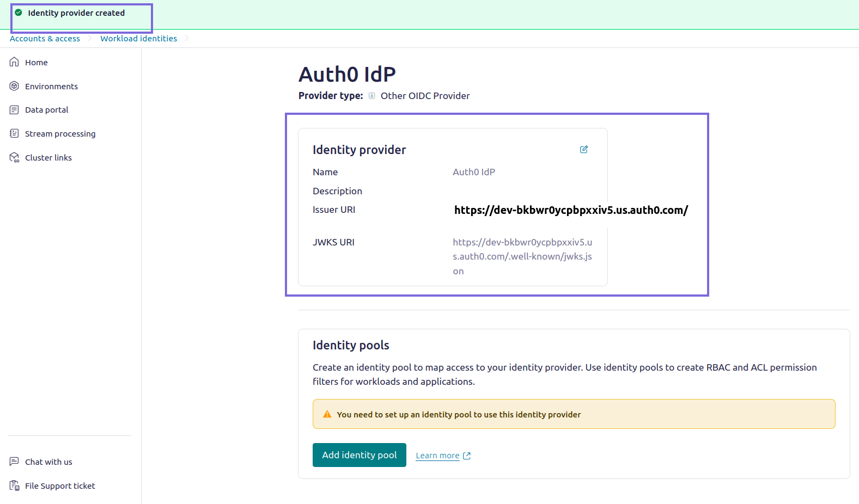859x504 pixels.
Task: Click the breadcrumb chevron after Accounts & access
Action: pos(90,38)
